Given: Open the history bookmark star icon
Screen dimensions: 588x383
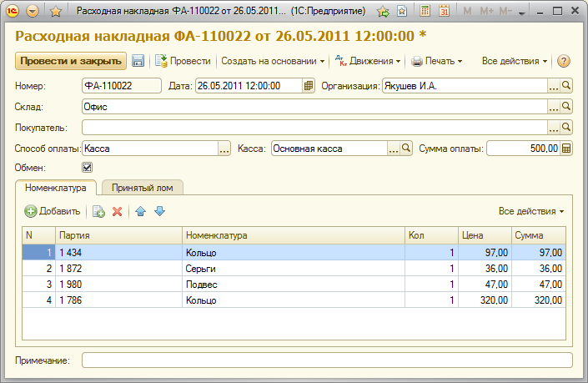Looking at the screenshot, I should (402, 11).
